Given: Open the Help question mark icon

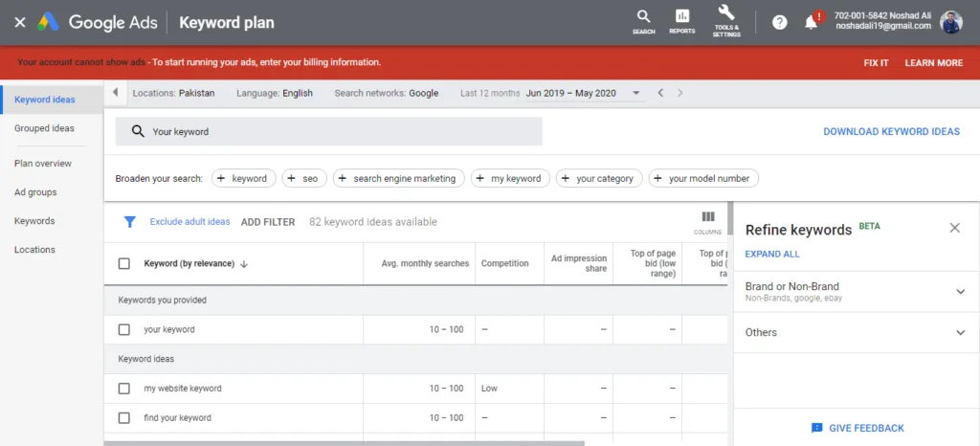Looking at the screenshot, I should (x=779, y=22).
